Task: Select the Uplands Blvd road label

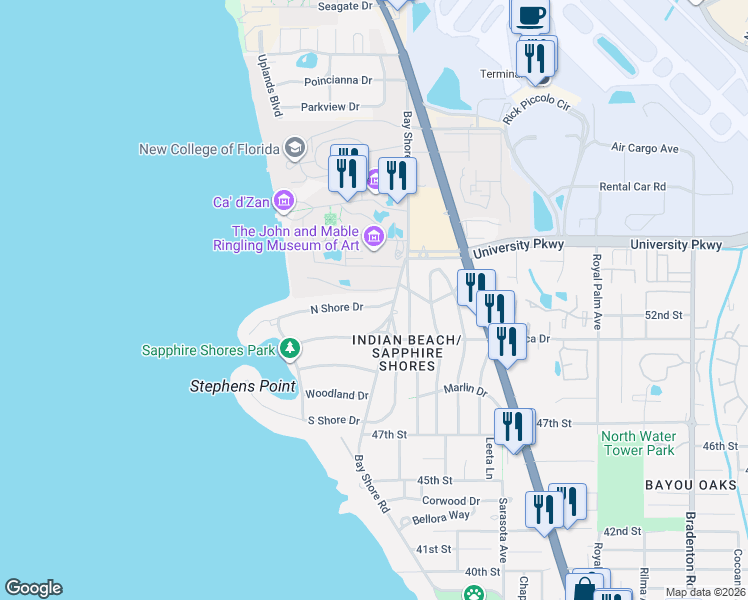Action: click(269, 85)
